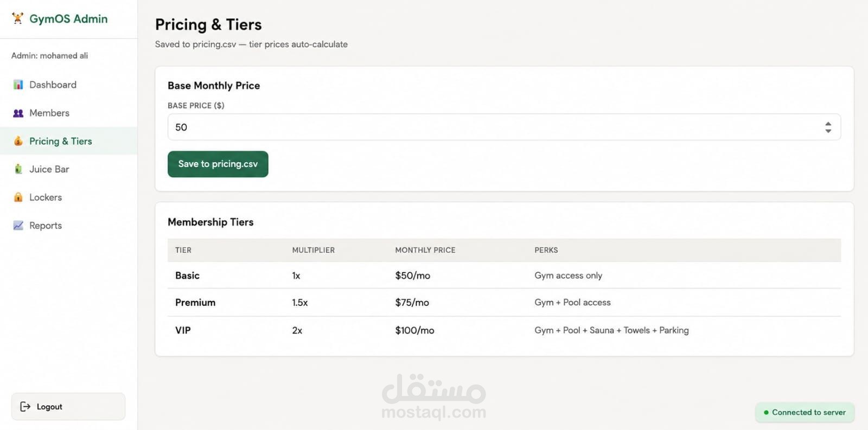Click the Members people icon

[18, 113]
